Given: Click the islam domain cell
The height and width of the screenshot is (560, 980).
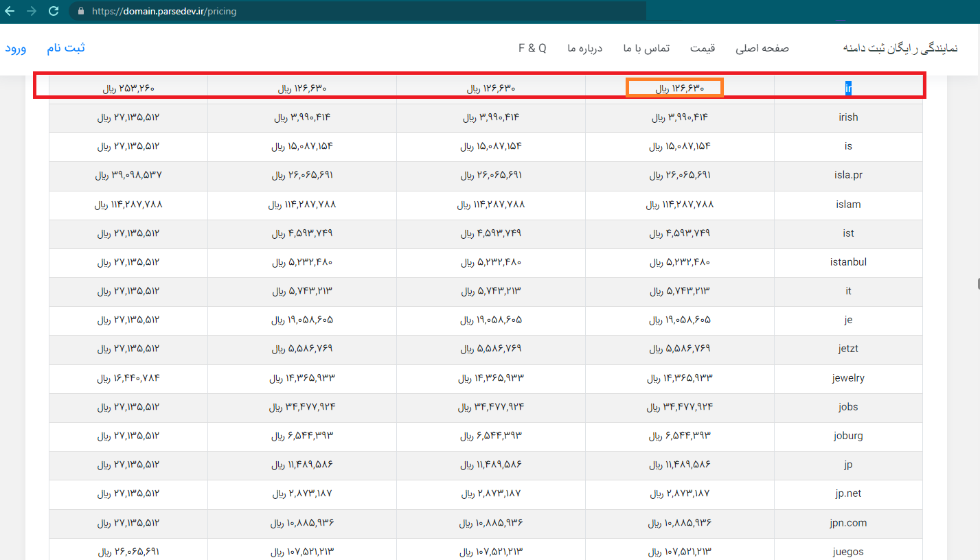Looking at the screenshot, I should [x=848, y=205].
